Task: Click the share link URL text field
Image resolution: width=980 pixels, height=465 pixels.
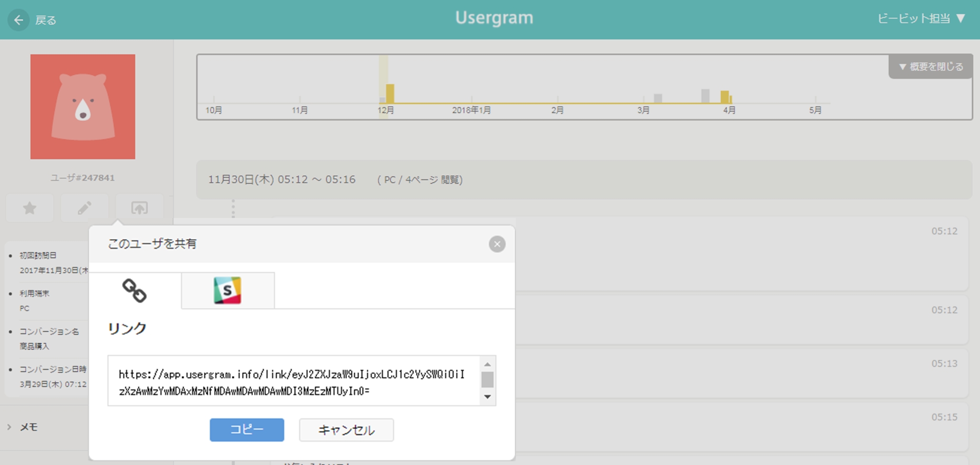Action: (294, 381)
